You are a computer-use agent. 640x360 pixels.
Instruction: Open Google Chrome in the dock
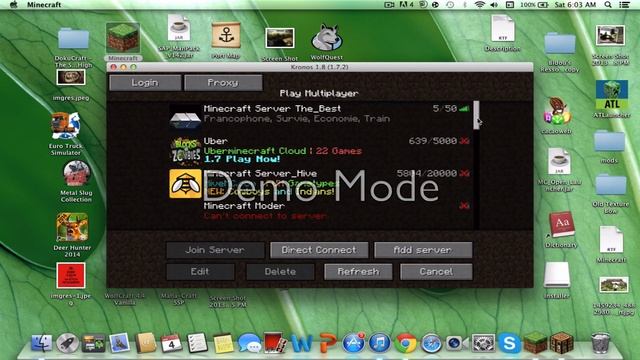point(405,343)
